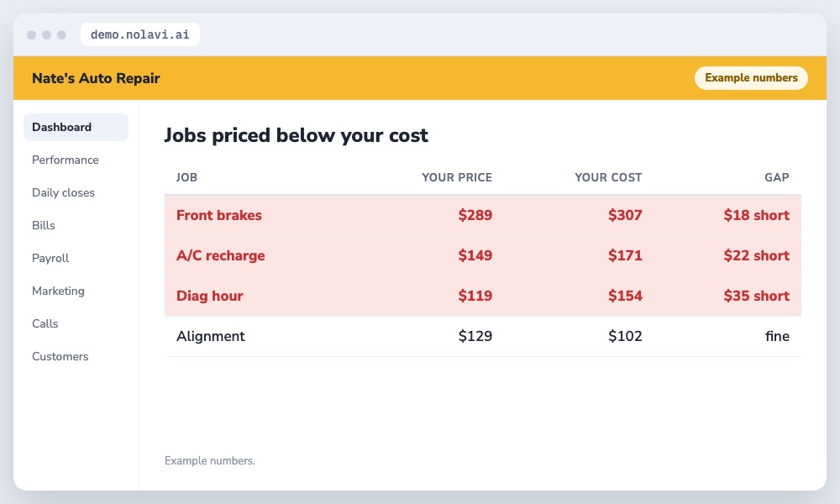Open the Dashboard sidebar item
The width and height of the screenshot is (840, 504).
(x=76, y=127)
